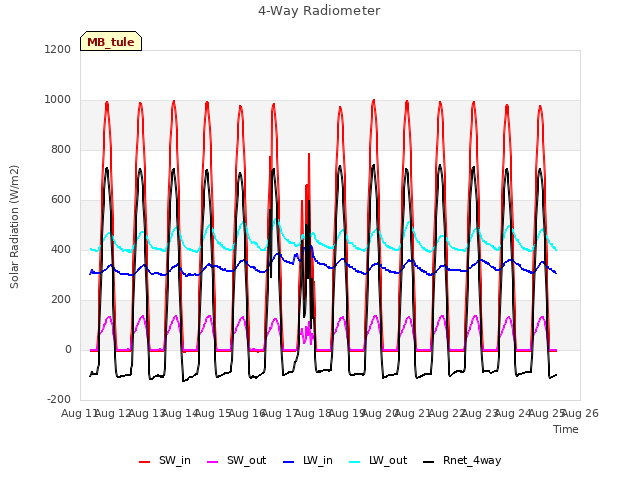Click the 0 y-axis tick label

coord(68,349)
